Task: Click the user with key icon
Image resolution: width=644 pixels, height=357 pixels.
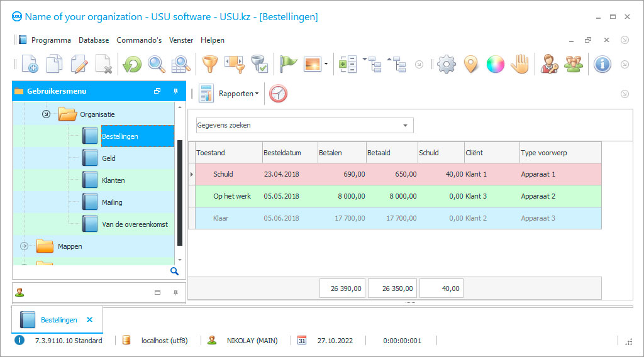Action: pyautogui.click(x=549, y=64)
